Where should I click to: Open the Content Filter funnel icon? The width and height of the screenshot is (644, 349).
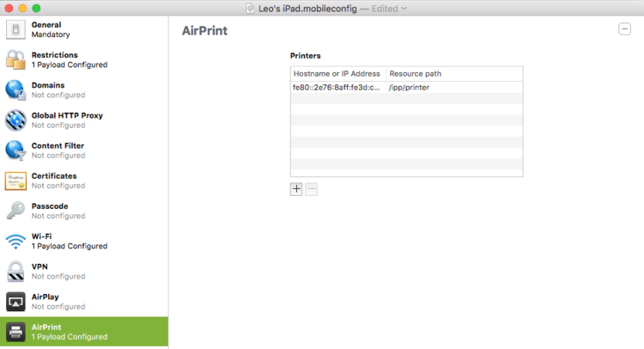[15, 150]
